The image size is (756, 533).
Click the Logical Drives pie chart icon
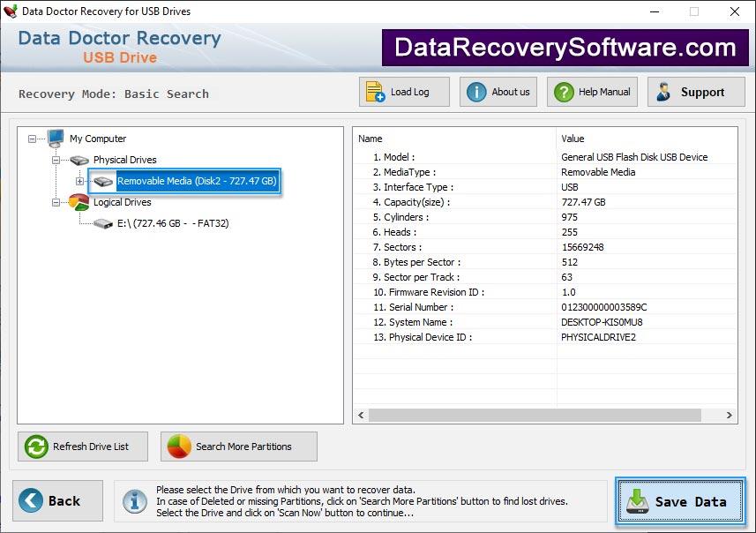point(79,202)
